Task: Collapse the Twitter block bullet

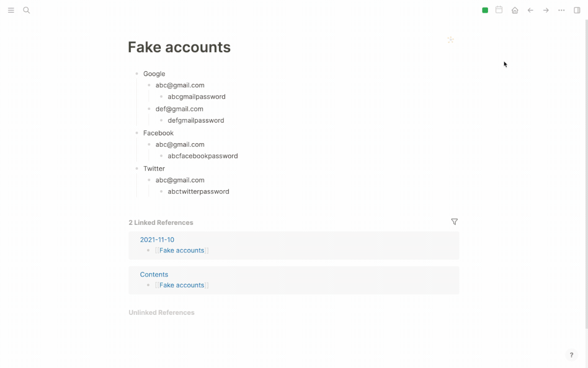Action: click(137, 169)
